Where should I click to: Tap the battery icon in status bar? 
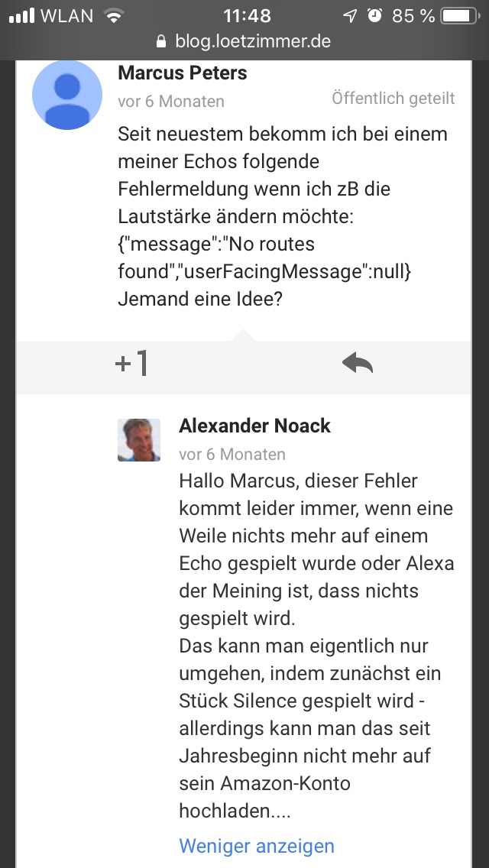(459, 15)
